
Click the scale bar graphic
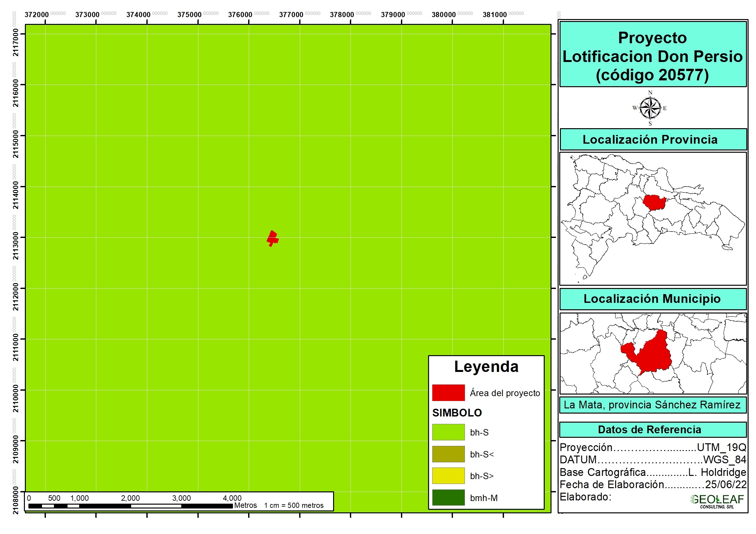click(x=131, y=506)
